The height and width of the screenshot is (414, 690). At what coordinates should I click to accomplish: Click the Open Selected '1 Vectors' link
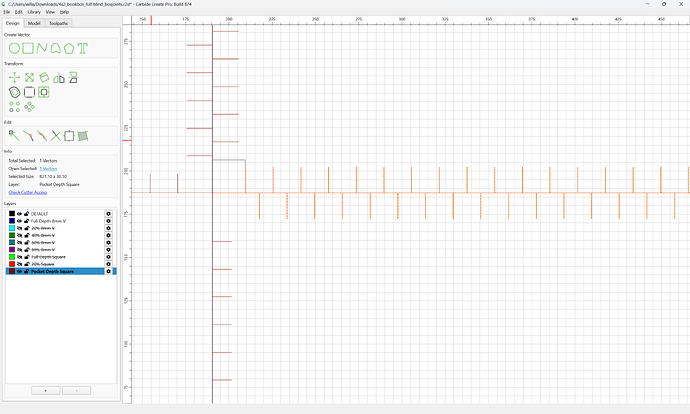[48, 169]
